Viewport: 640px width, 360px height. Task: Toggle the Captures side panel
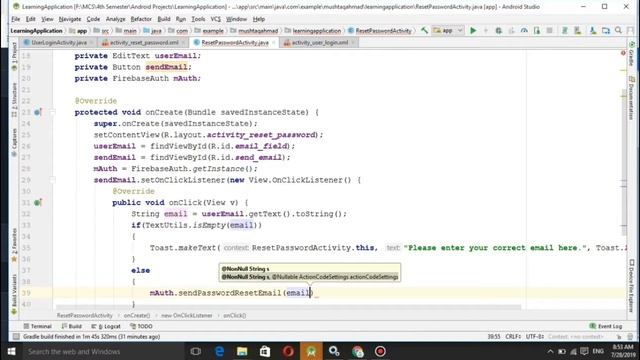(x=14, y=142)
